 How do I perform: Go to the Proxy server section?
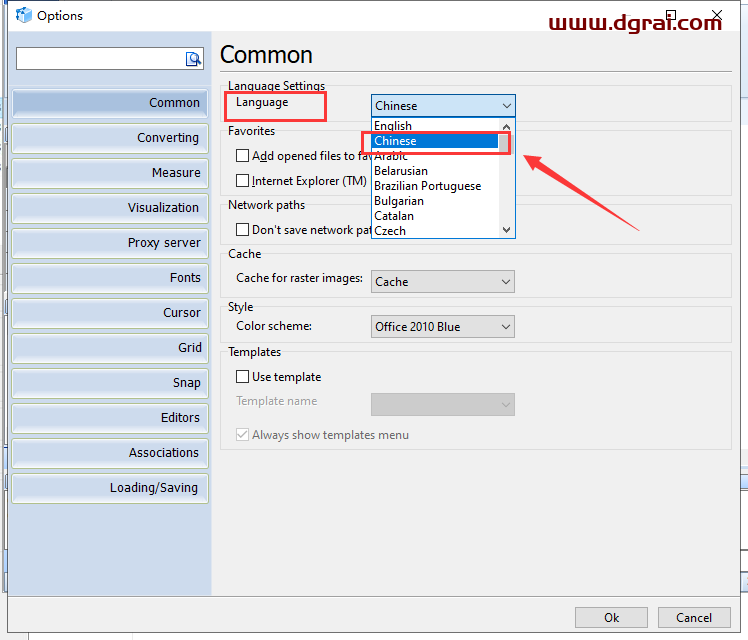tap(110, 243)
